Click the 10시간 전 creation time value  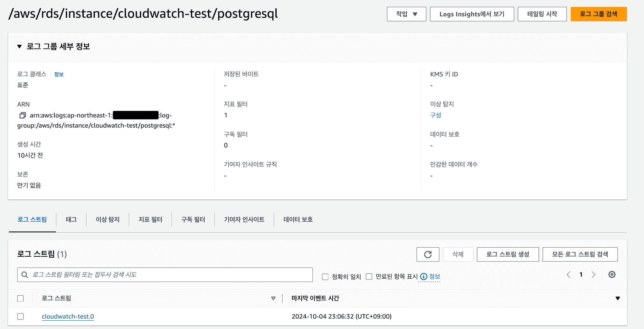click(x=30, y=155)
